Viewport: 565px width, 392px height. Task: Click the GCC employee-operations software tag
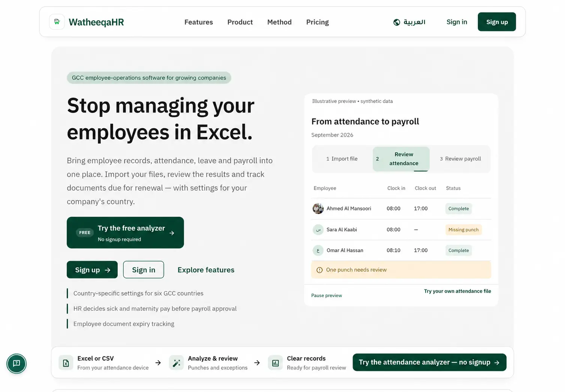coord(149,78)
